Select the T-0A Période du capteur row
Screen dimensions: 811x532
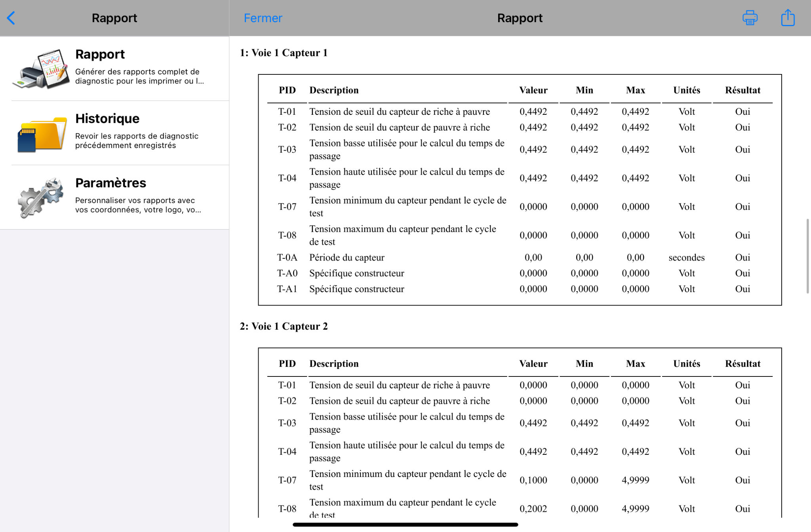(x=520, y=257)
